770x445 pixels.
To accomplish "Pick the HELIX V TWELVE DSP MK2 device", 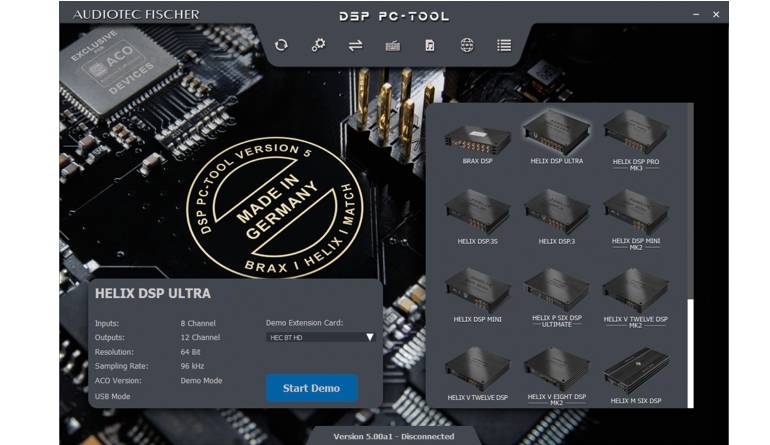I will pos(635,298).
